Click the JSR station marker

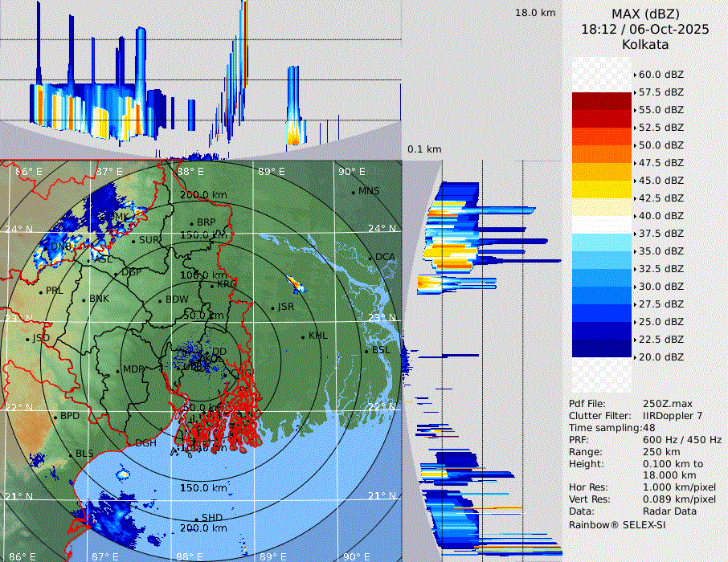pyautogui.click(x=272, y=308)
